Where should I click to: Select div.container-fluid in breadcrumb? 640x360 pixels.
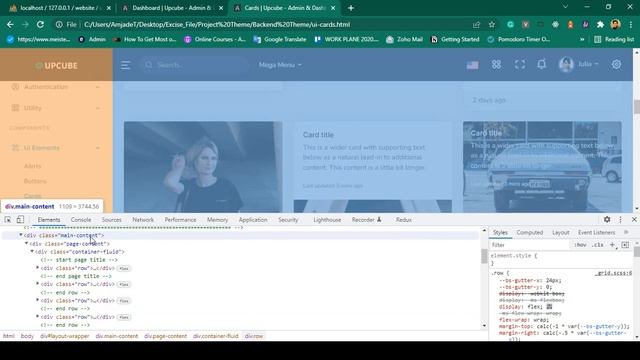(x=216, y=336)
